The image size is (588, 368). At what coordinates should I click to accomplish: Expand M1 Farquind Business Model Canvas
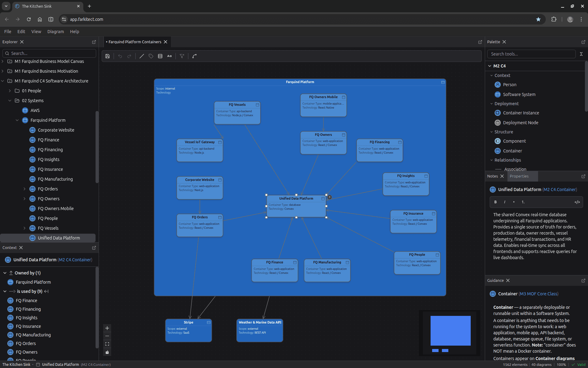(x=3, y=62)
